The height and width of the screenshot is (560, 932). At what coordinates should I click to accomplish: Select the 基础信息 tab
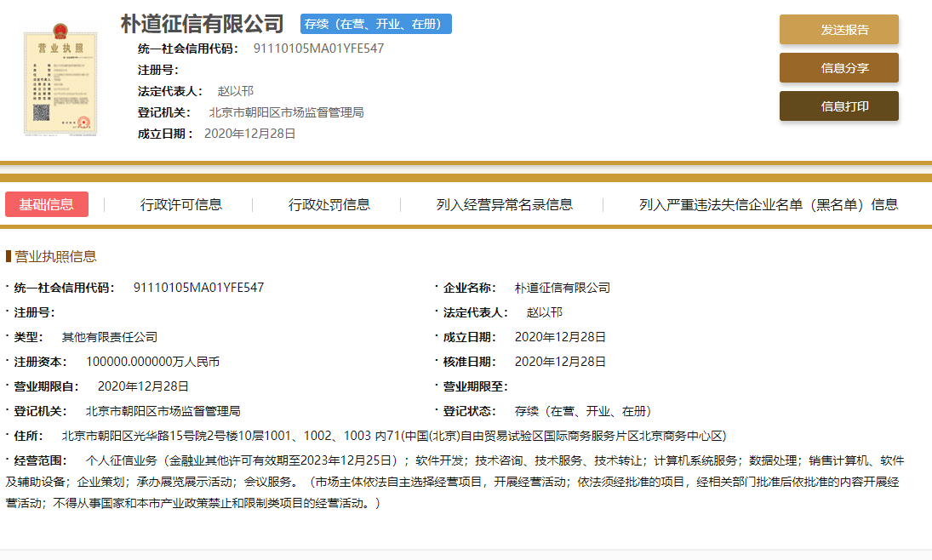coord(47,204)
